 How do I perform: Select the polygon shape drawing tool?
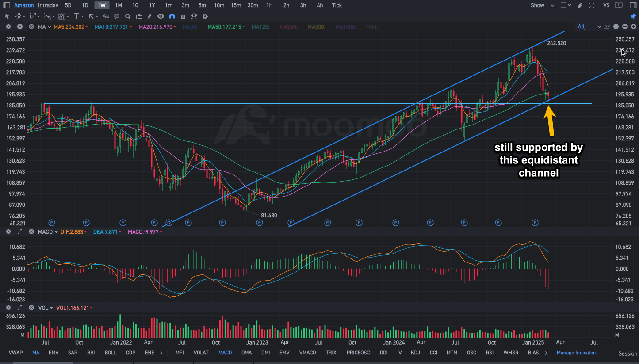(32, 16)
